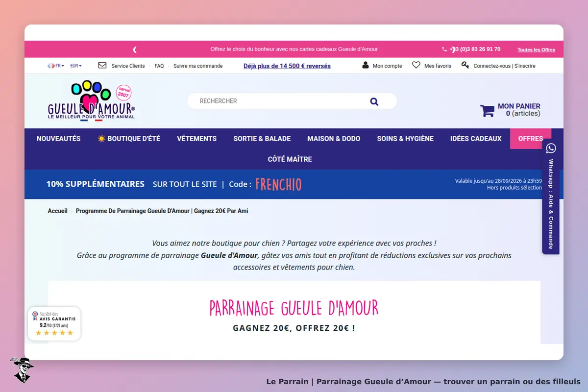Screen dimensions: 588x392
Task: Click the Toutes les Offres link
Action: (536, 50)
